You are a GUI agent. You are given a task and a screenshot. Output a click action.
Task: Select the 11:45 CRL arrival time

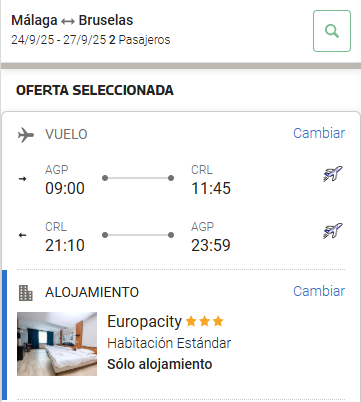pyautogui.click(x=211, y=188)
